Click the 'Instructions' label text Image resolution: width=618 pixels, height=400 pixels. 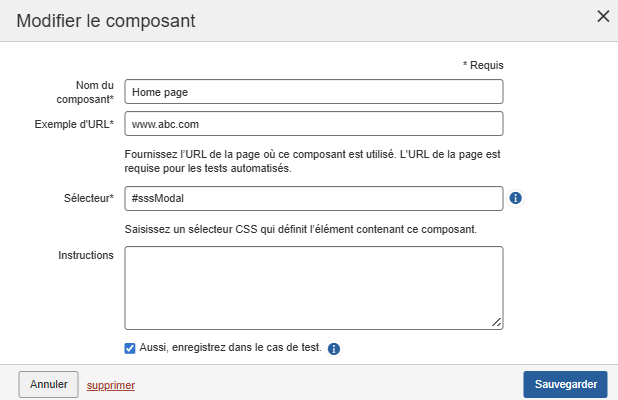86,255
